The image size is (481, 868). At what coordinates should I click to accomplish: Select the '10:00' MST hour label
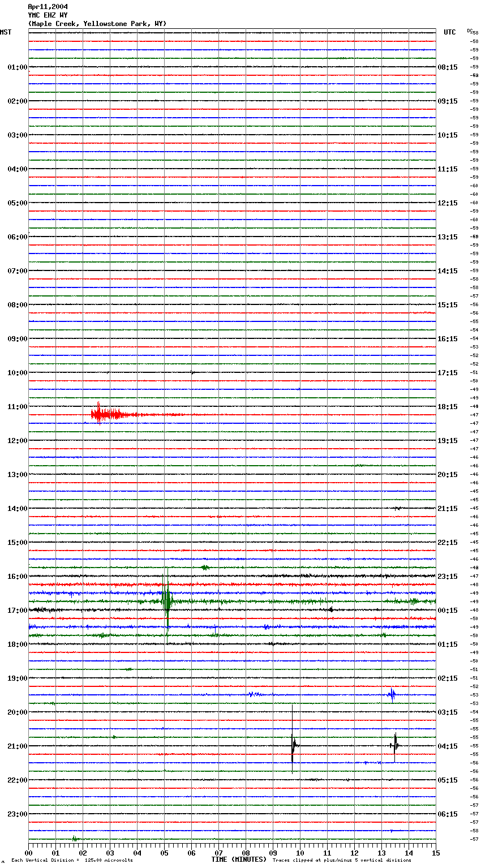[18, 373]
